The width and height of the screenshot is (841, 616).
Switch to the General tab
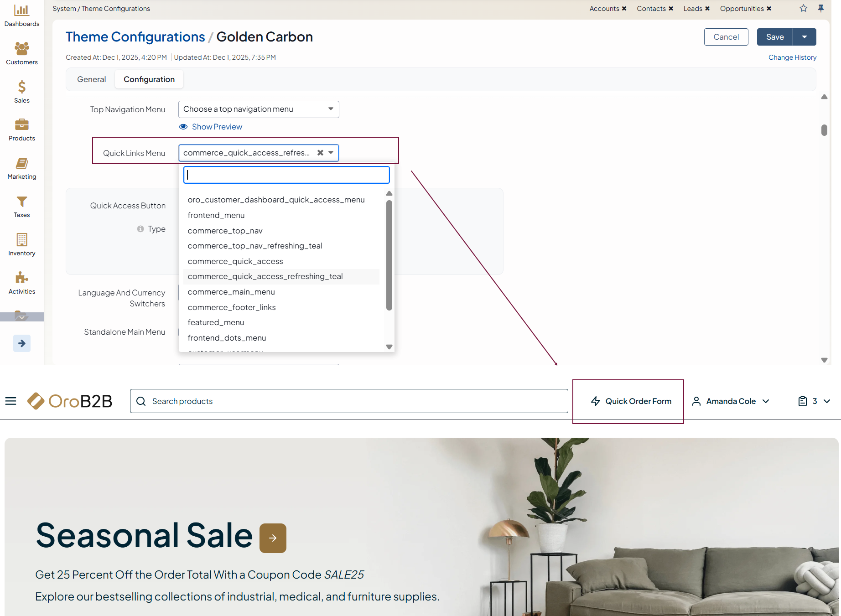92,79
